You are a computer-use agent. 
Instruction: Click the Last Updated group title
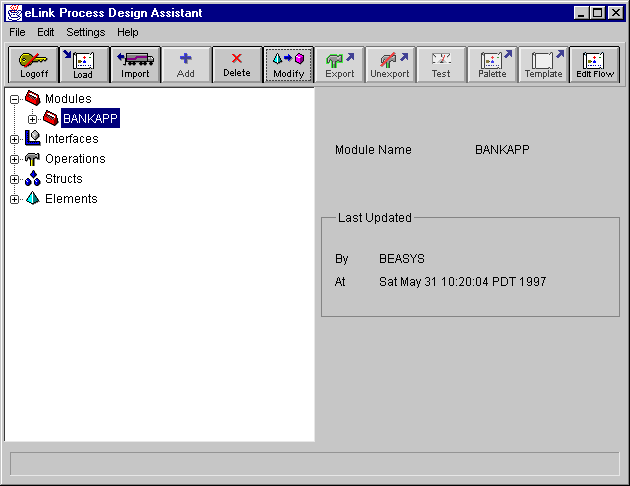pos(374,218)
